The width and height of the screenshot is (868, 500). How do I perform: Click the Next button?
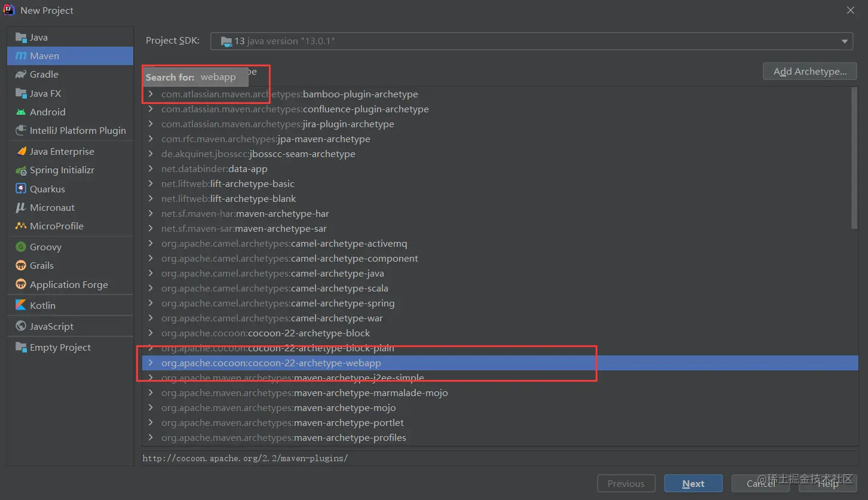pyautogui.click(x=694, y=484)
